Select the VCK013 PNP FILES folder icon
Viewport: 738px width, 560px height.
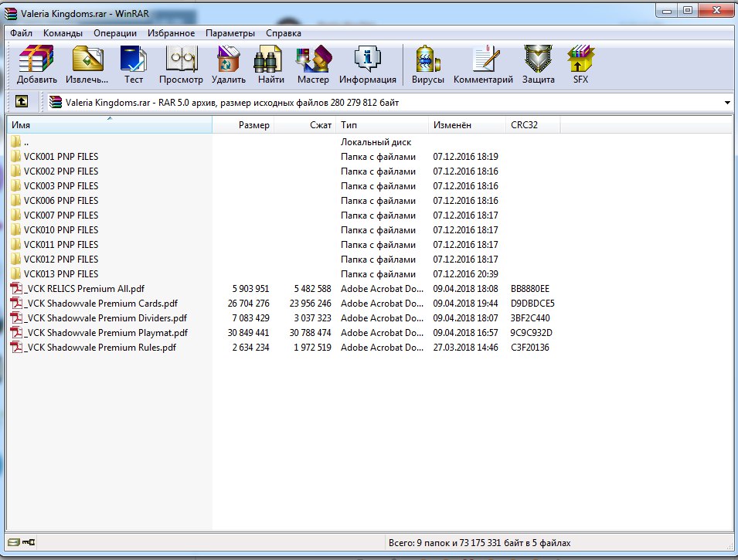point(15,274)
